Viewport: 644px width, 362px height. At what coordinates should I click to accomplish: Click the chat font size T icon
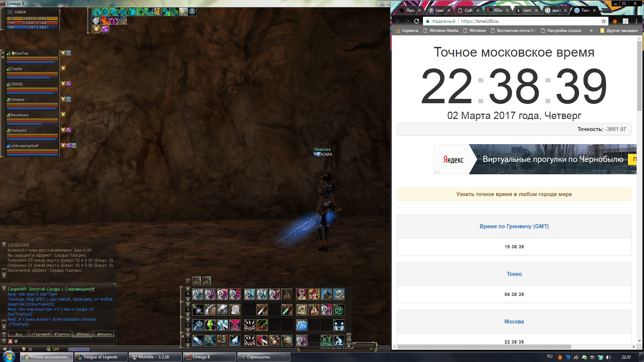tap(4, 334)
